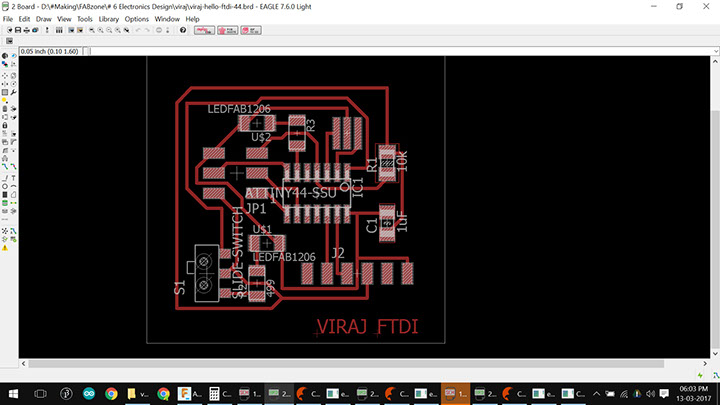This screenshot has width=720, height=405.
Task: Open the Edit menu
Action: pyautogui.click(x=24, y=19)
